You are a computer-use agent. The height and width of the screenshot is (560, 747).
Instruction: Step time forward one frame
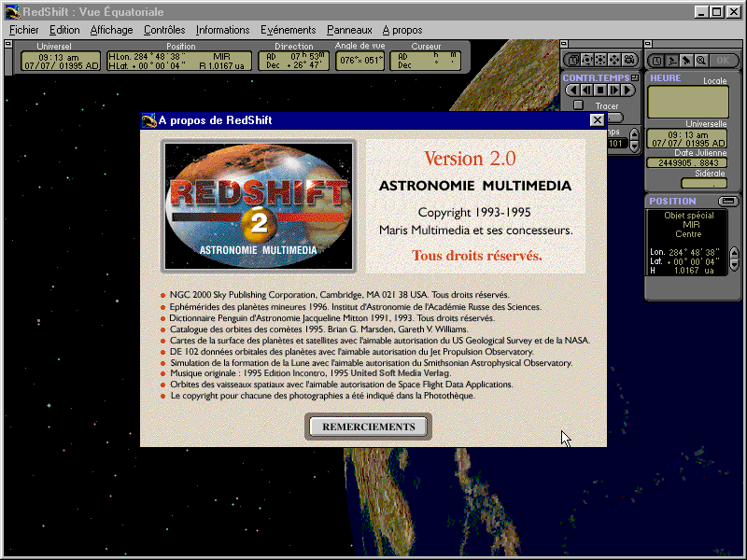click(x=614, y=90)
